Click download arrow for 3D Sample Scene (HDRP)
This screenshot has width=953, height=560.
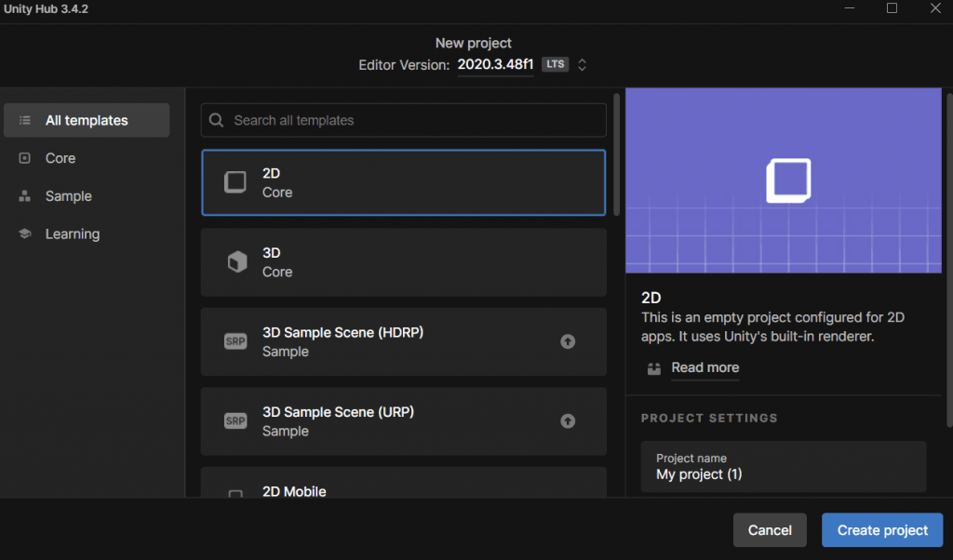point(568,341)
